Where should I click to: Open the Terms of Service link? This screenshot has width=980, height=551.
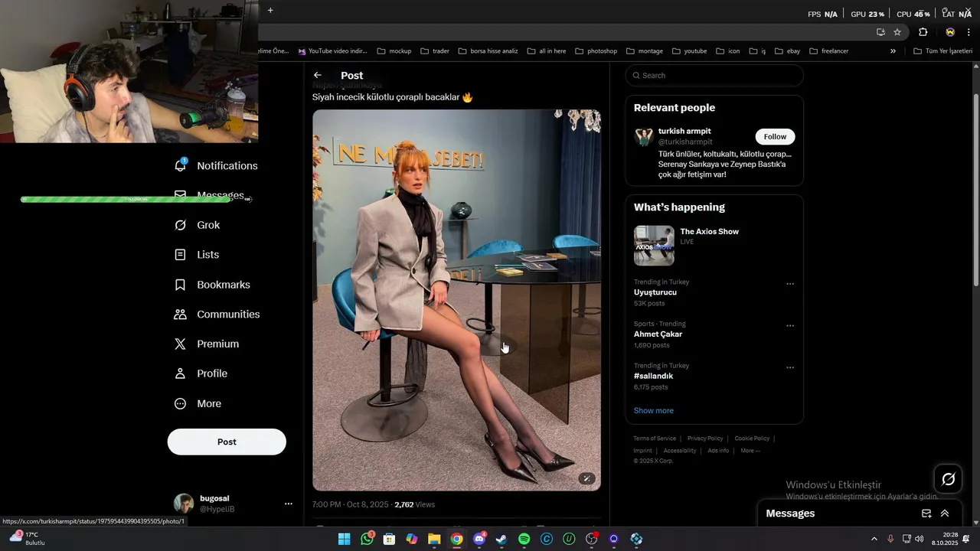pyautogui.click(x=655, y=439)
